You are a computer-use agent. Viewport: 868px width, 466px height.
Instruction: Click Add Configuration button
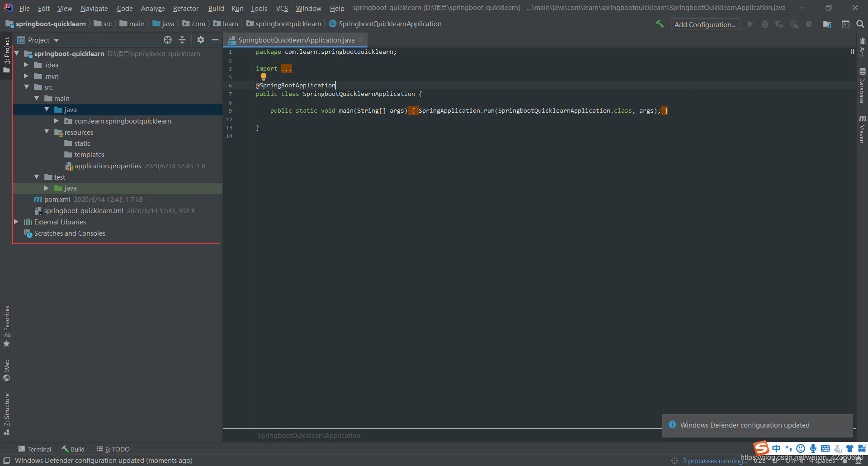(705, 24)
